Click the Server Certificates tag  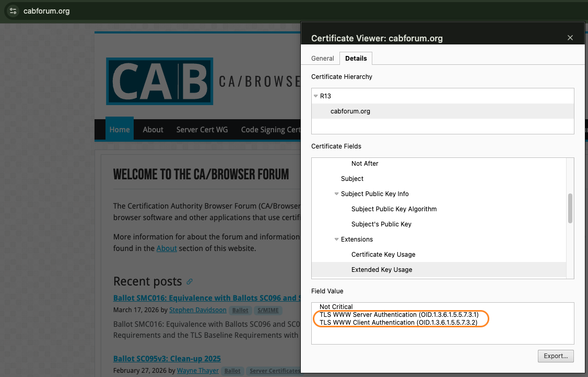point(274,371)
